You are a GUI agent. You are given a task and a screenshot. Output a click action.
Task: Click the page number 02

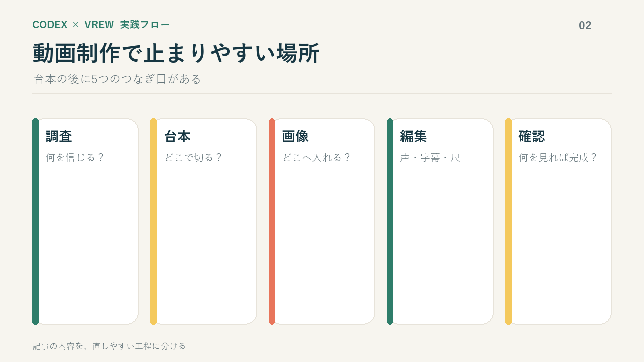coord(585,26)
